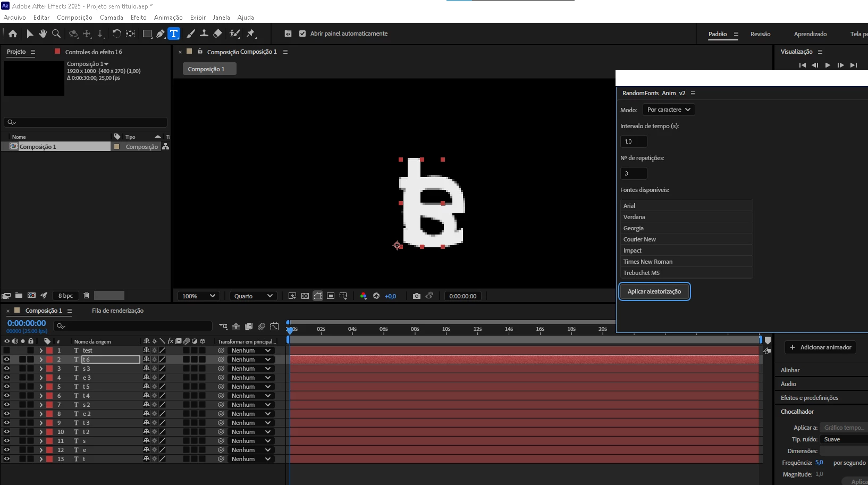This screenshot has width=868, height=485.
Task: Toggle transparency grid in composition viewer
Action: coord(305,296)
